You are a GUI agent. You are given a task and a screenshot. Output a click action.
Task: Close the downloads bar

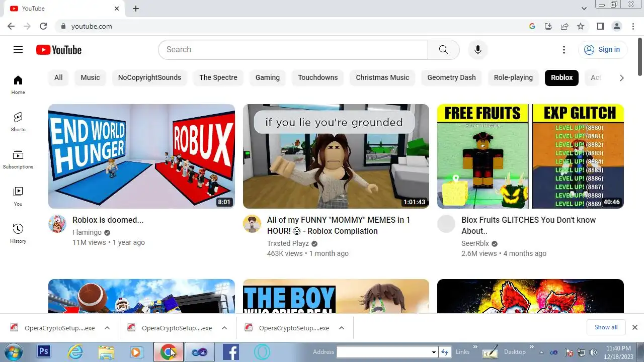634,327
